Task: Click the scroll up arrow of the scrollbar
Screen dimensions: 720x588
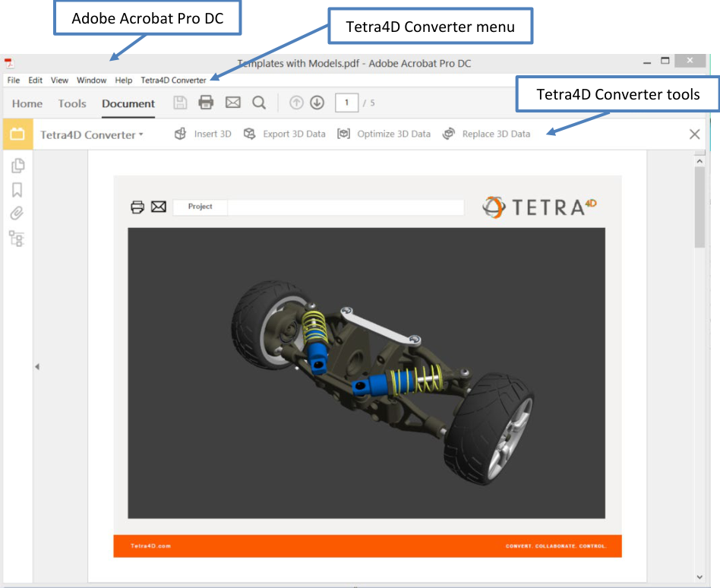Action: click(699, 161)
